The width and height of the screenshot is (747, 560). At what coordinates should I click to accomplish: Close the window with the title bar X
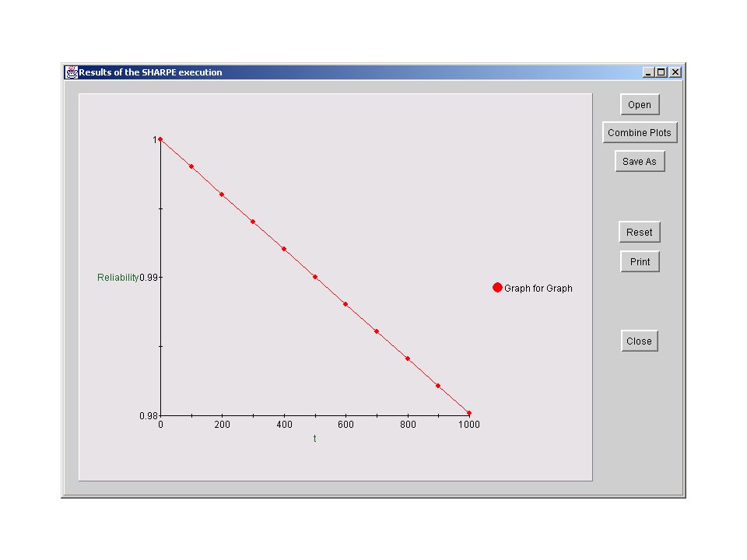[675, 72]
